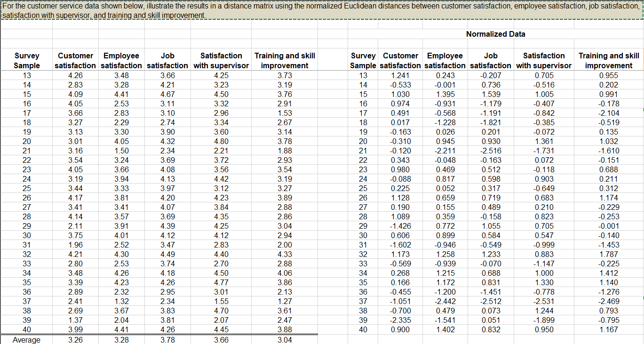Image resolution: width=644 pixels, height=344 pixels.
Task: Click employee satisfaction 4.41 in sample 40
Action: click(121, 329)
